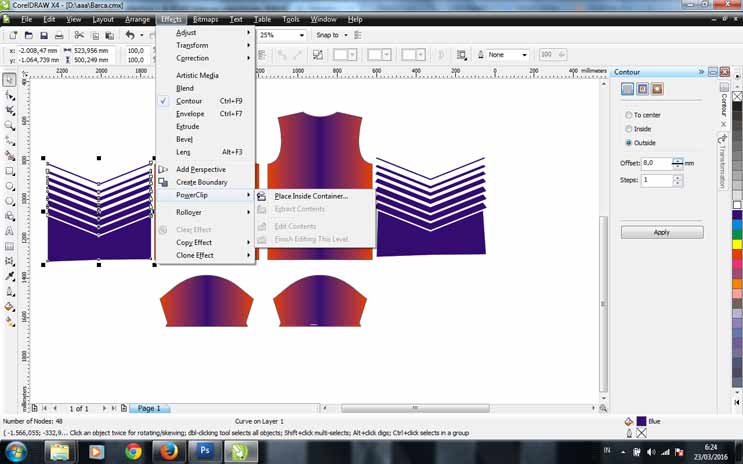Image resolution: width=743 pixels, height=464 pixels.
Task: Select the Crop tool
Action: tap(9, 110)
